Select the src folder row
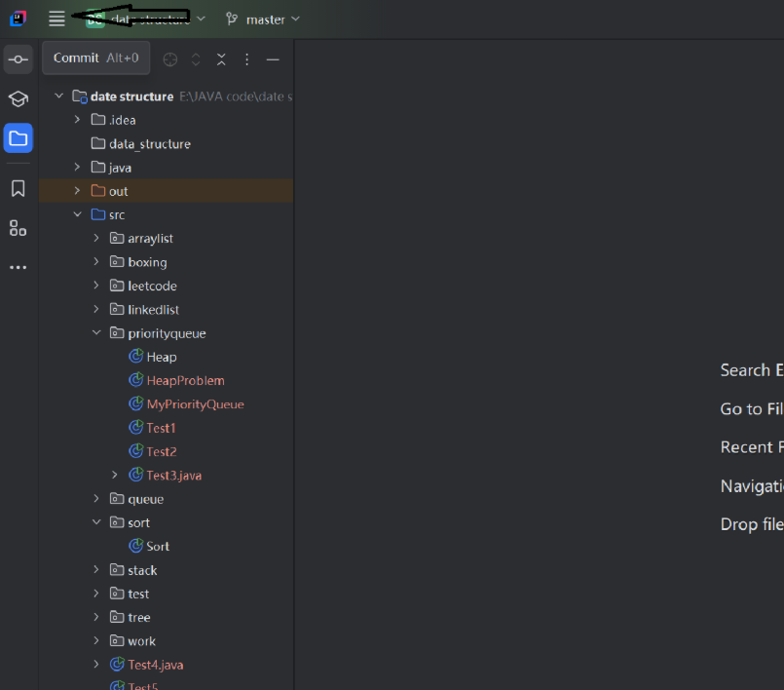784x690 pixels. pyautogui.click(x=166, y=214)
